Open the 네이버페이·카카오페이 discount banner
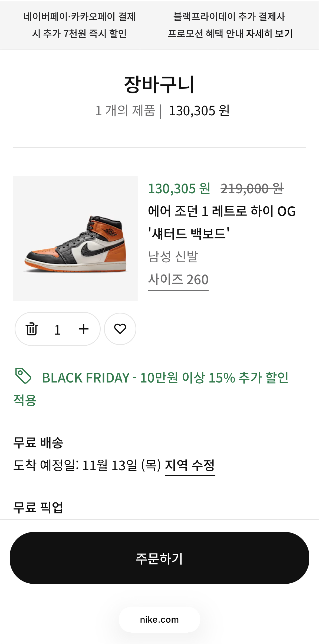Screen dimensions: 319x644 pos(79,25)
